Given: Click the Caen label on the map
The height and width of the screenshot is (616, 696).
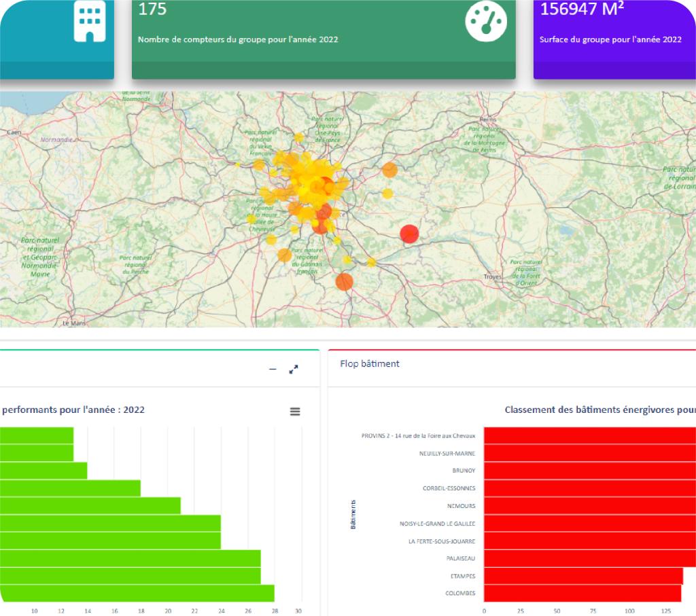Looking at the screenshot, I should [14, 132].
